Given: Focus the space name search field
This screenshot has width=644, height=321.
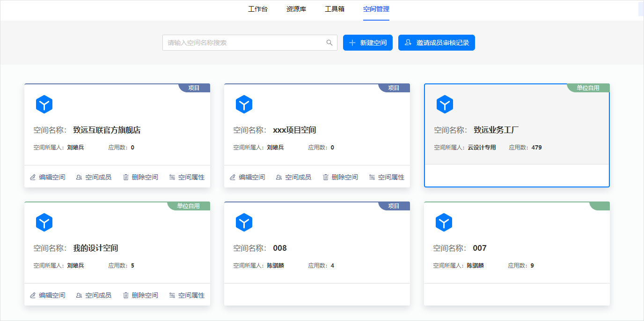Looking at the screenshot, I should tap(250, 43).
